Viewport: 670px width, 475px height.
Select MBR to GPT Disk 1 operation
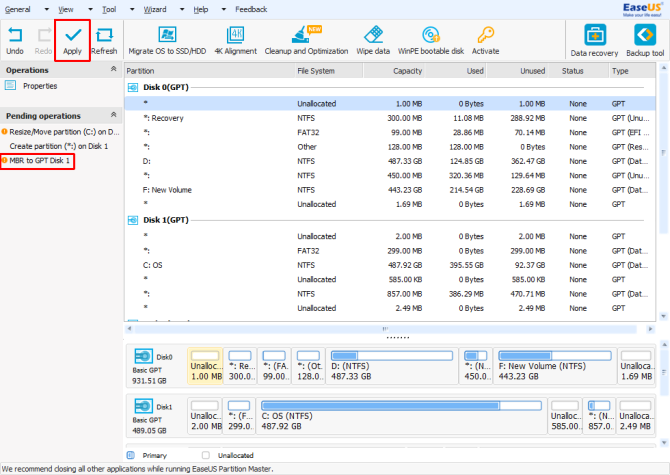pos(37,161)
